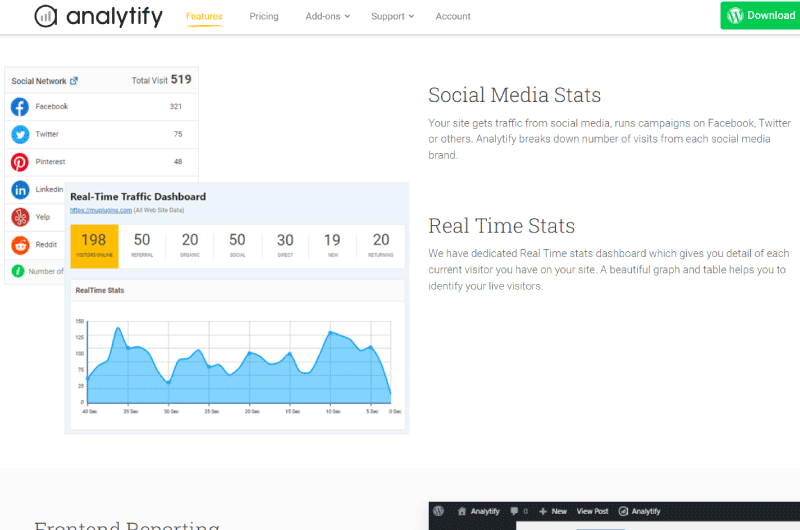Click the Twitter bird icon
800x530 pixels.
point(20,134)
